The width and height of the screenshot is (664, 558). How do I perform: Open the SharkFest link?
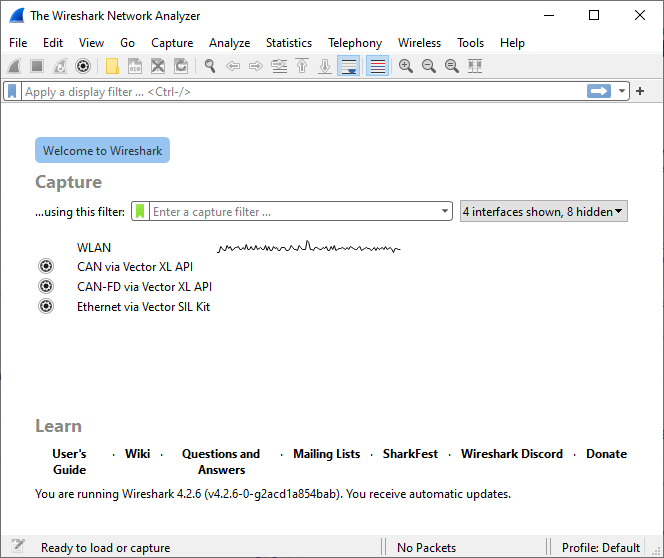410,454
